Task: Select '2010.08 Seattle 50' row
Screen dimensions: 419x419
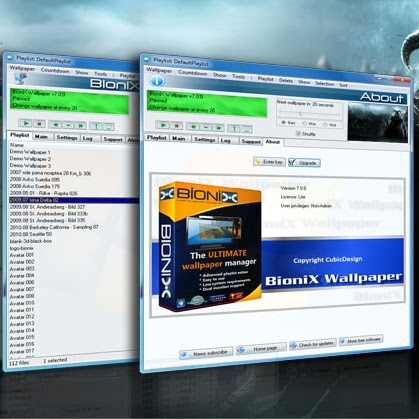Action: coord(31,234)
